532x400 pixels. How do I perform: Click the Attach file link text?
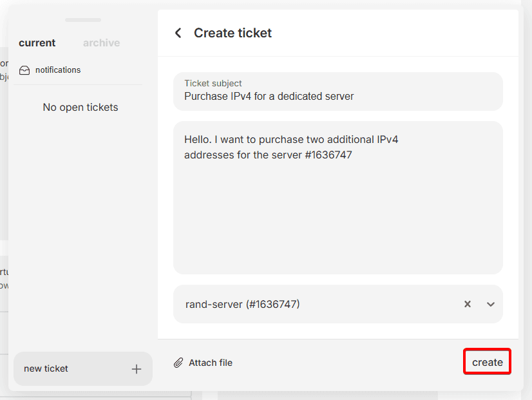pyautogui.click(x=211, y=363)
